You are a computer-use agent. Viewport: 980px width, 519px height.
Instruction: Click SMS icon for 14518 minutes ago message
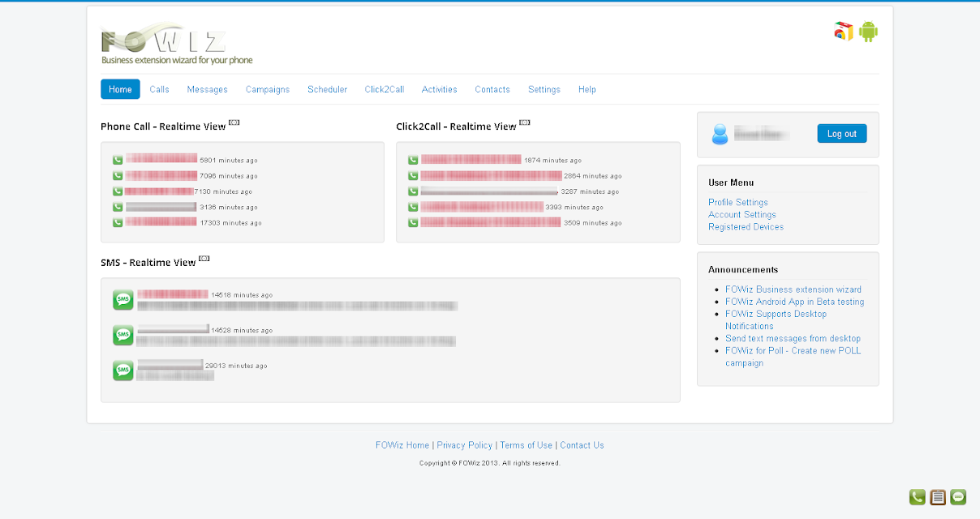[123, 300]
